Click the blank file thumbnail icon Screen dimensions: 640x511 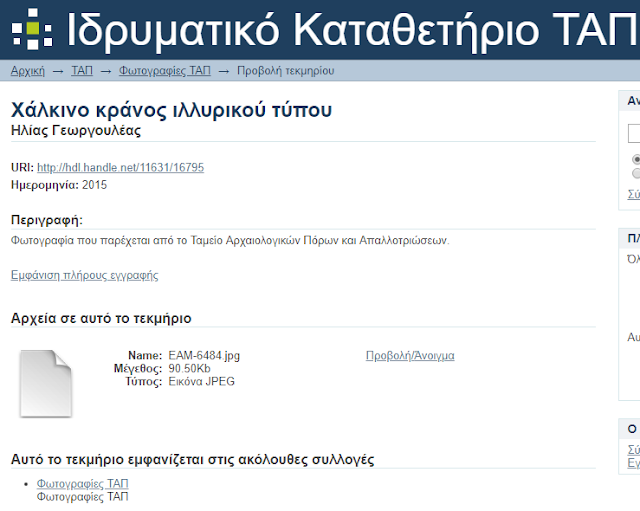coord(45,383)
